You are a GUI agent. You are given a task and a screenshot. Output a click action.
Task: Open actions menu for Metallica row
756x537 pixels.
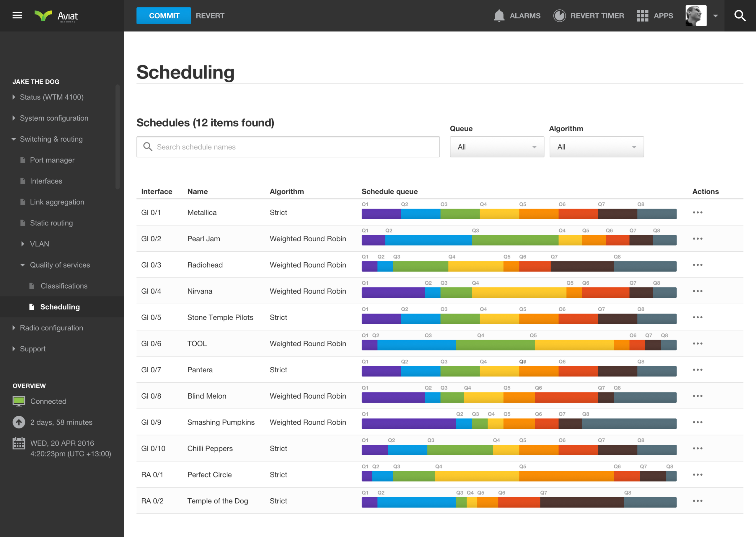tap(698, 212)
